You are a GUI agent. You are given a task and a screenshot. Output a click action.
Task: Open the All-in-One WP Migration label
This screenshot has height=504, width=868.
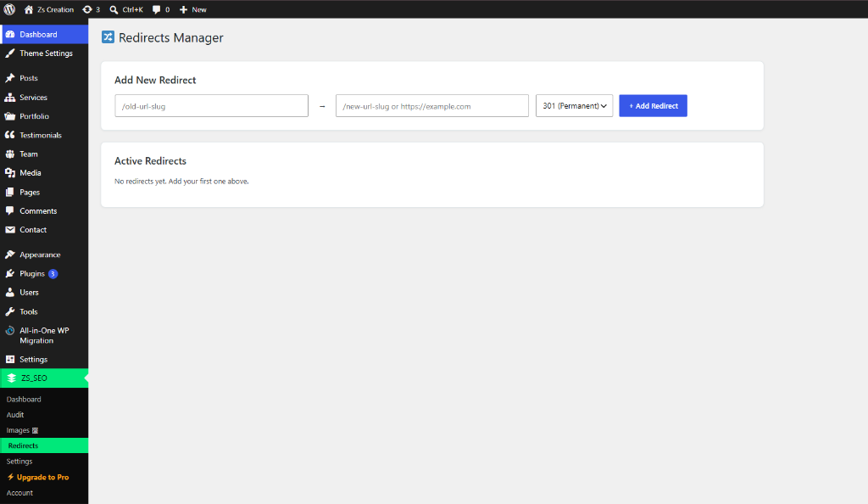44,336
